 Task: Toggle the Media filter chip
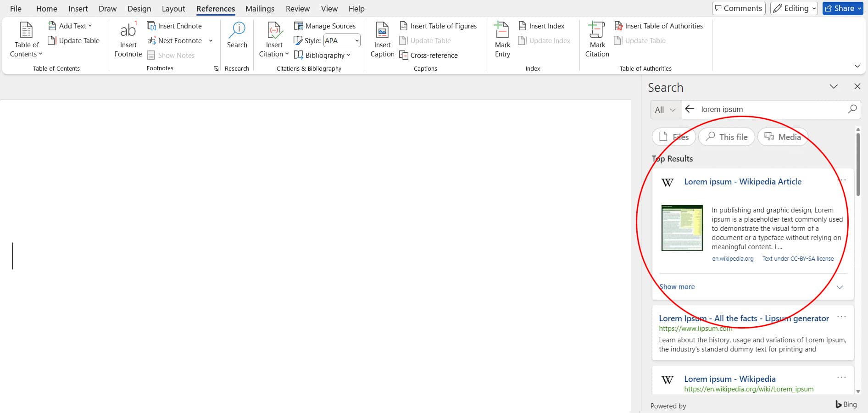click(x=783, y=137)
